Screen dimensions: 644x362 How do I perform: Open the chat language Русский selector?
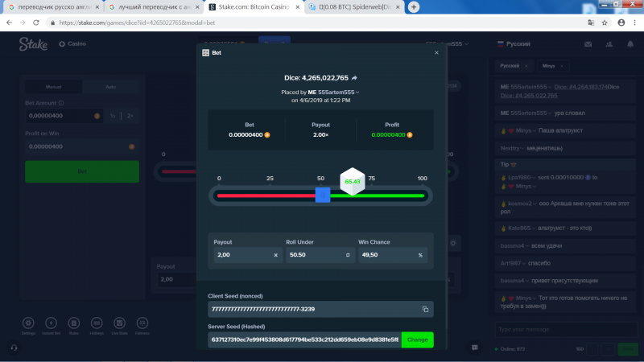pos(514,44)
